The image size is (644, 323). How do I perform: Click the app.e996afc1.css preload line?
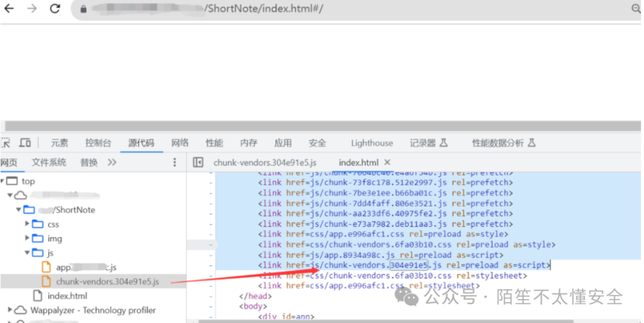(x=383, y=234)
